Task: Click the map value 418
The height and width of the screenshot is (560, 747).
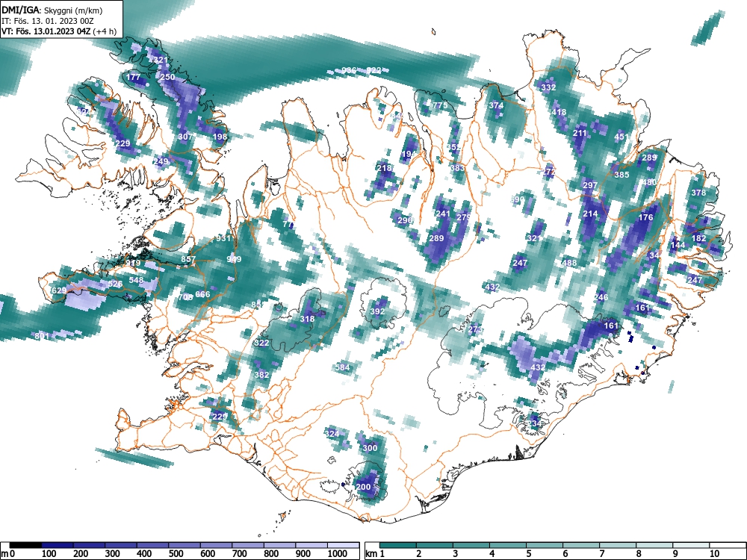Action: tap(559, 113)
